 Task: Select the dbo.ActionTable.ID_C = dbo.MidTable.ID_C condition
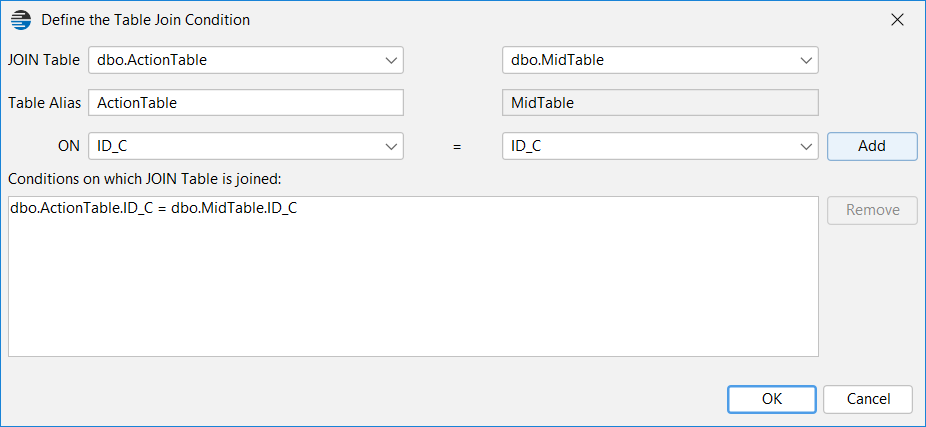point(154,209)
